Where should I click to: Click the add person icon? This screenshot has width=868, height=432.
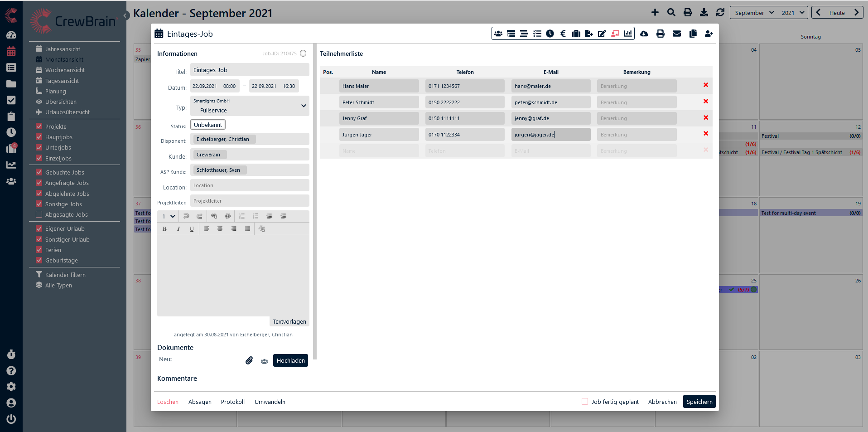tap(709, 34)
